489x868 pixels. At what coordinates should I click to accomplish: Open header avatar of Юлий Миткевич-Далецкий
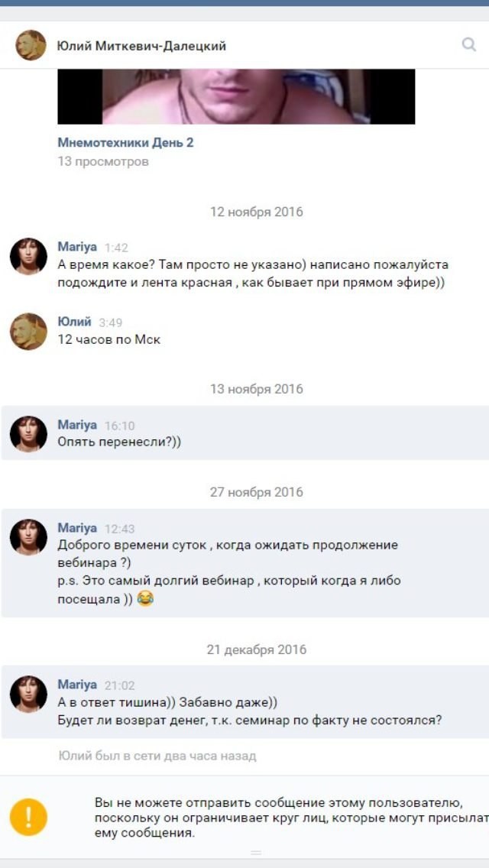coord(31,45)
